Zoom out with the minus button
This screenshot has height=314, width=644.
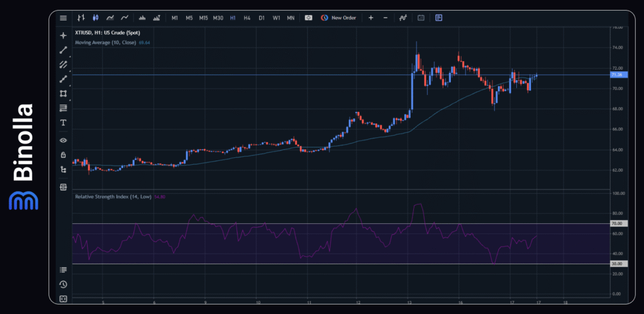[386, 18]
